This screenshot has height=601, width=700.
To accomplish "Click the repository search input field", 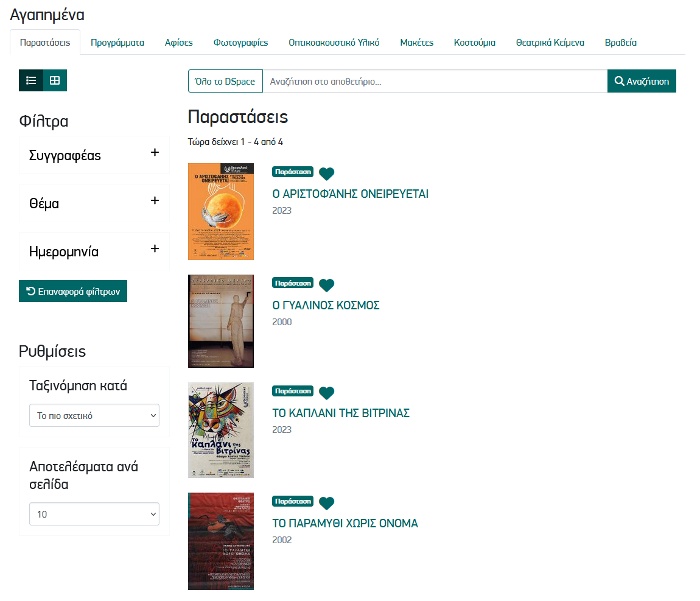I will (x=435, y=81).
